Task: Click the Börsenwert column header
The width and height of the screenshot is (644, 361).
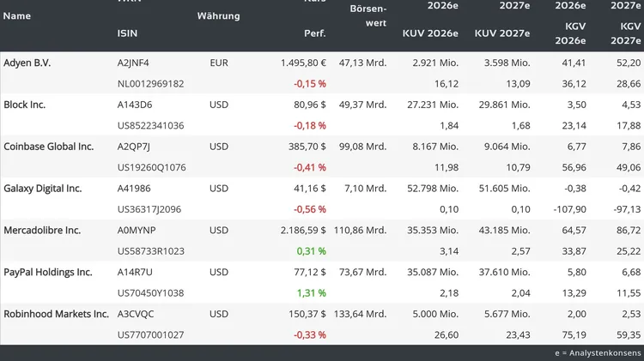Action: (368, 15)
